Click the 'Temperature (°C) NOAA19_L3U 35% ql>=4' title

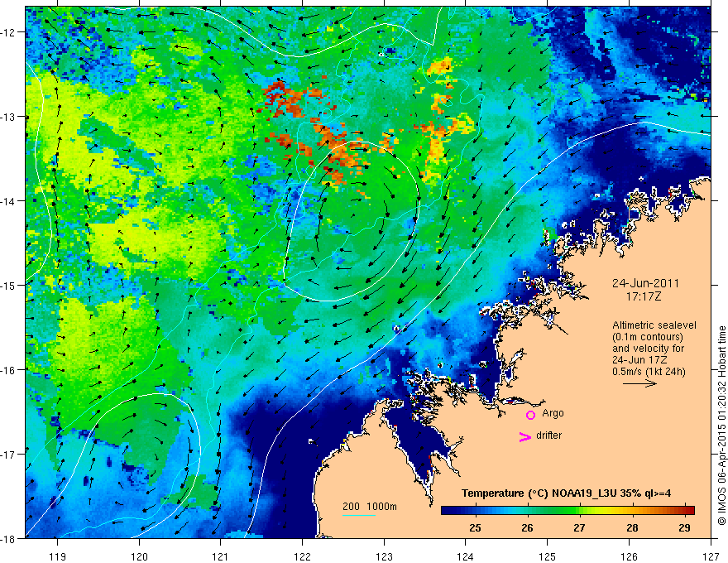pyautogui.click(x=566, y=493)
